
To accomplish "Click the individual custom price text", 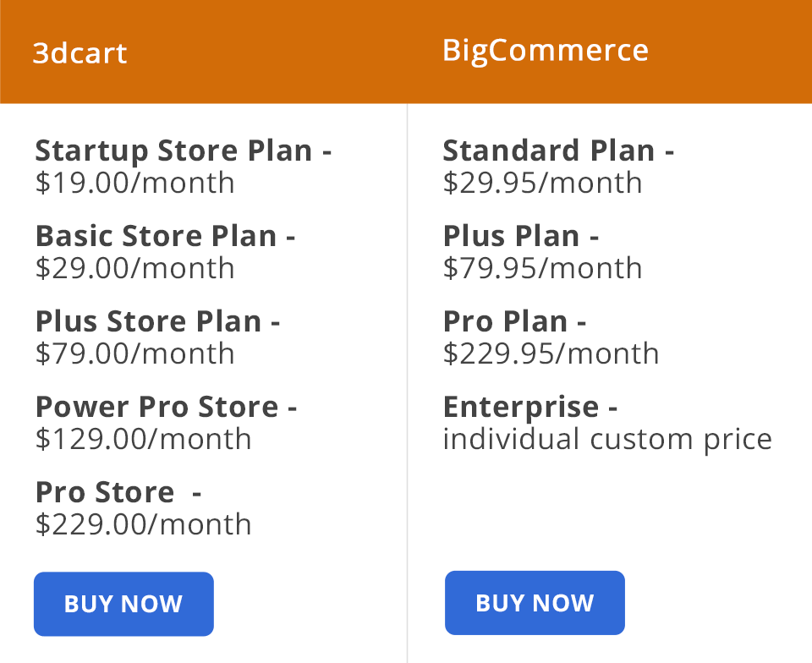I will (607, 439).
